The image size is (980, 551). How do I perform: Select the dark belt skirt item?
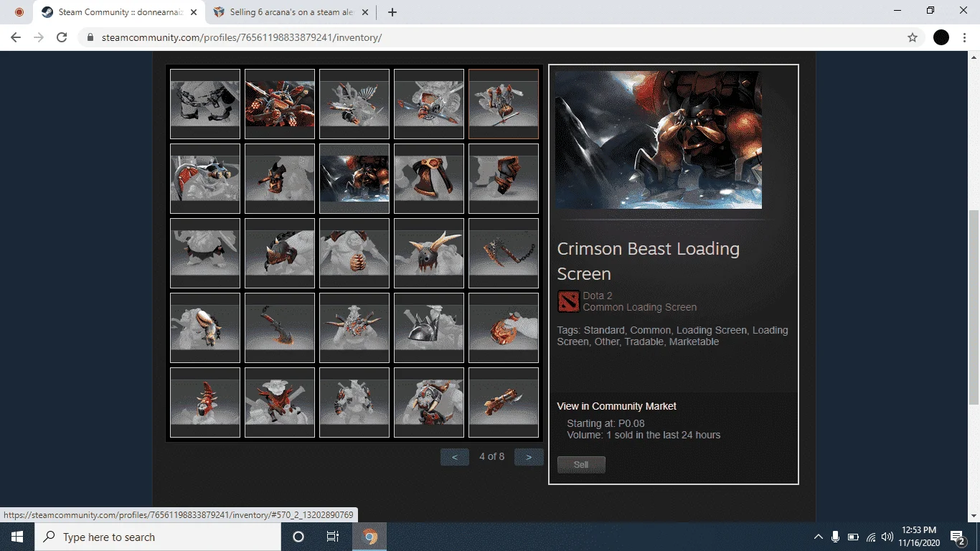point(205,253)
